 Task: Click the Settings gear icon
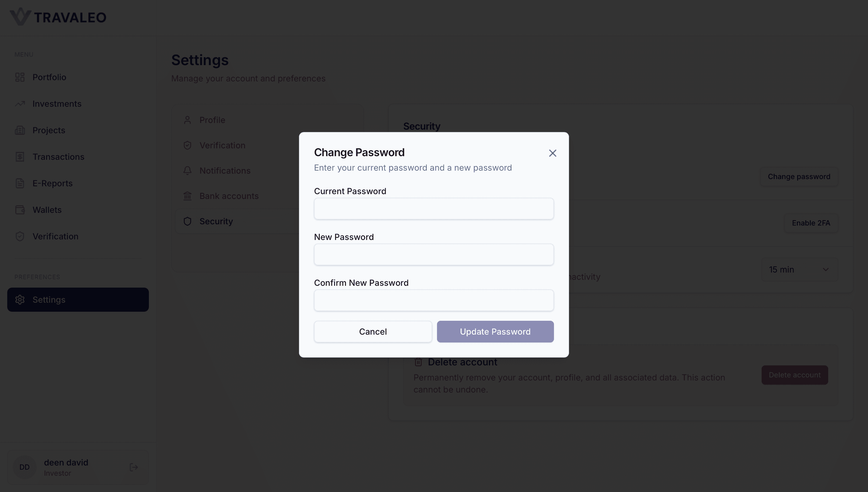pyautogui.click(x=20, y=300)
